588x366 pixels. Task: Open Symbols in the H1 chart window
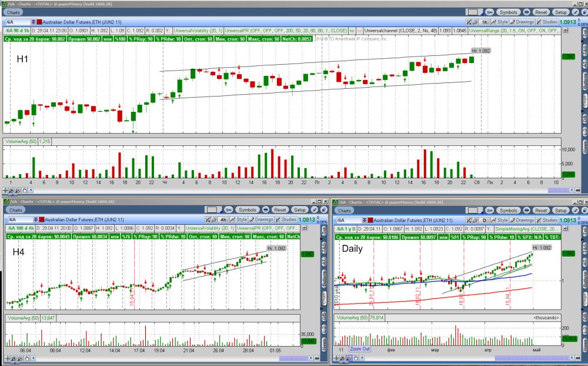[x=509, y=12]
